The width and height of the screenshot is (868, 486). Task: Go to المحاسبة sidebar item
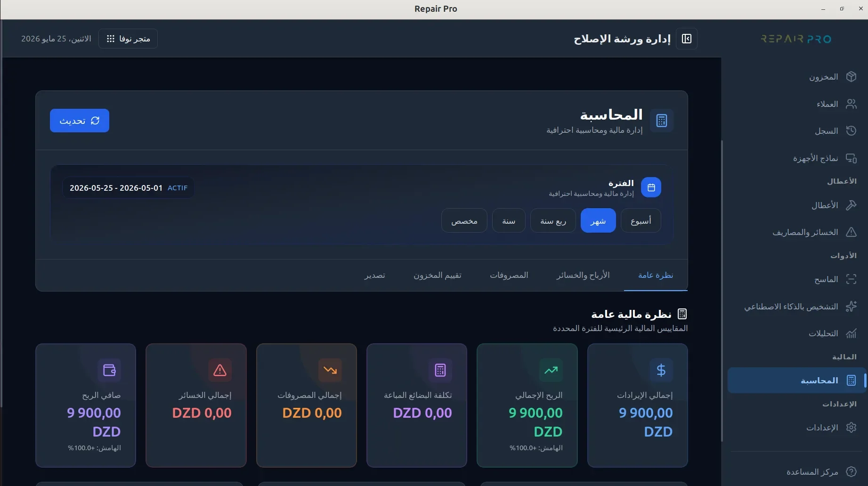point(797,381)
